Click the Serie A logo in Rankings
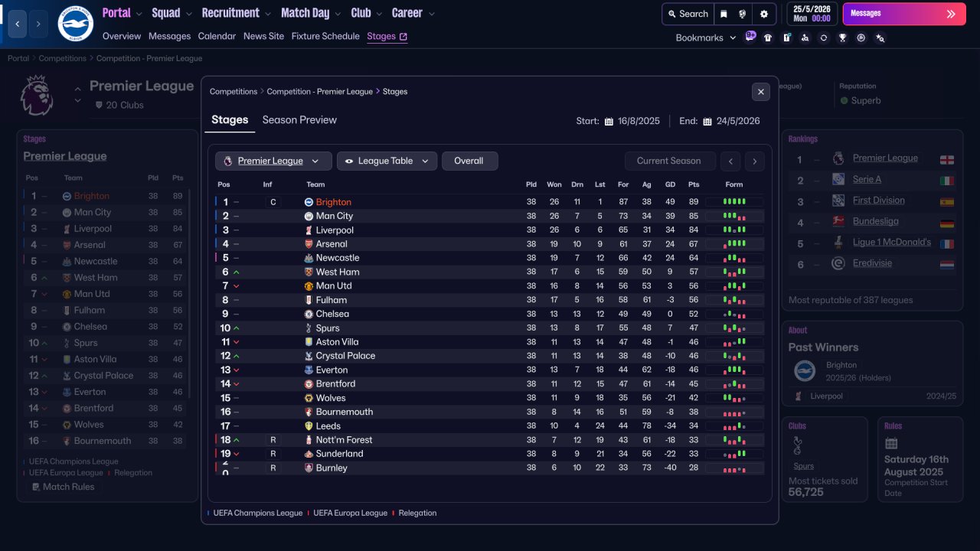 coord(838,179)
